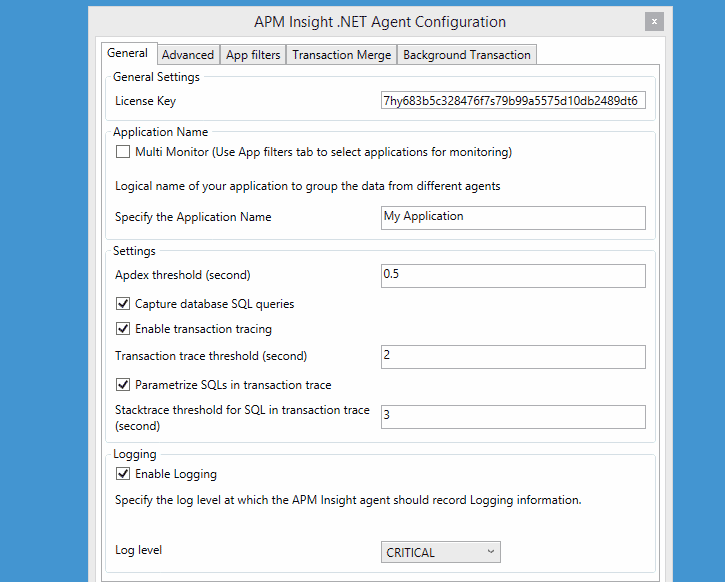Toggle Parametrize SQLs in transaction trace
725x582 pixels.
[x=123, y=384]
